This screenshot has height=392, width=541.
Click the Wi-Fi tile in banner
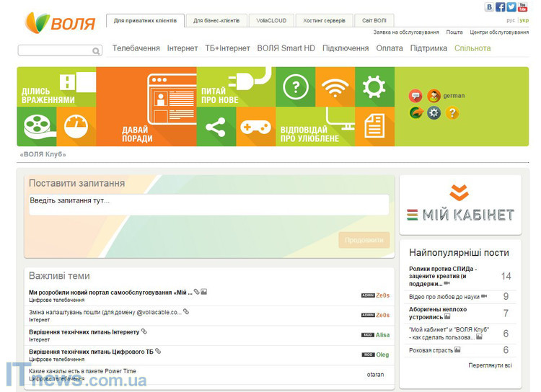click(x=335, y=87)
